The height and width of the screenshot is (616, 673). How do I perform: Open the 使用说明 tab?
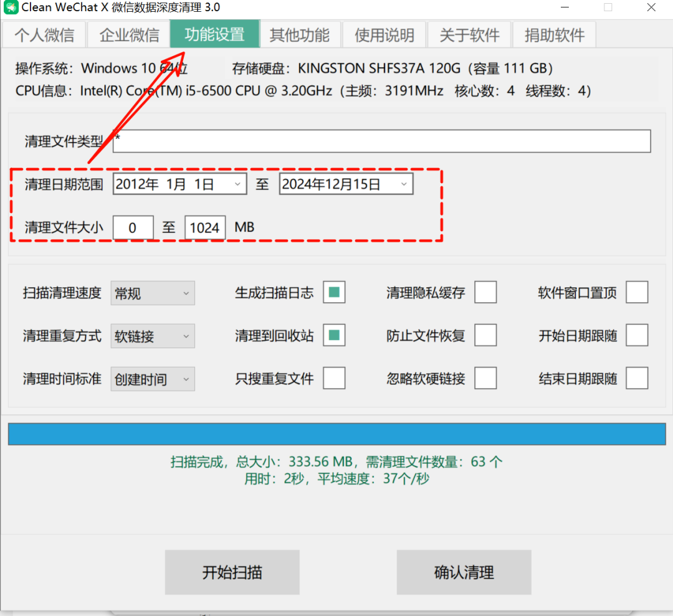[x=384, y=35]
